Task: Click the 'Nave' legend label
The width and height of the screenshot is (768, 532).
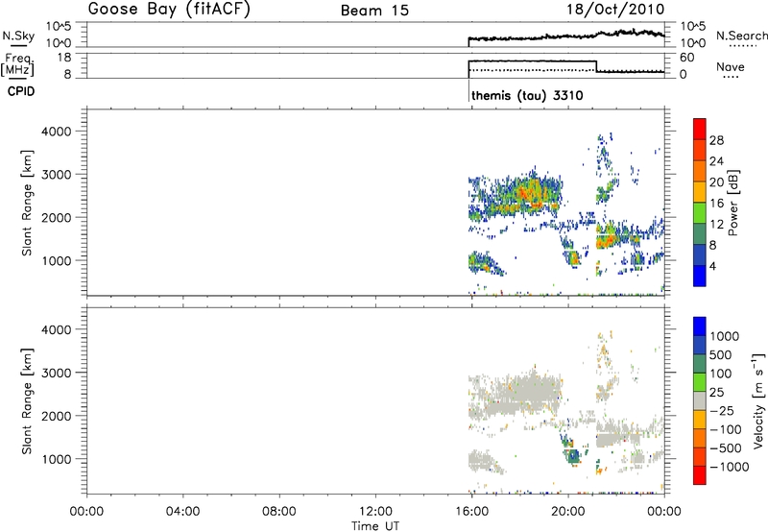Action: click(x=731, y=66)
